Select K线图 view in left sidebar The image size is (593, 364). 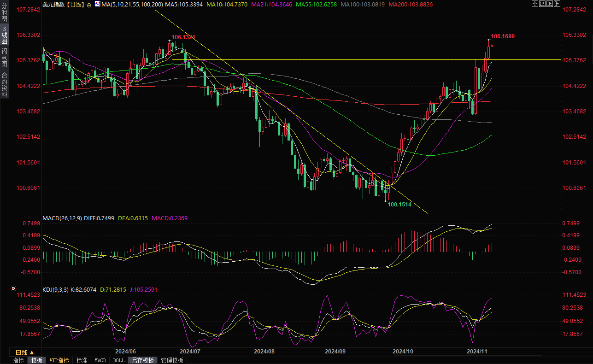(4, 35)
